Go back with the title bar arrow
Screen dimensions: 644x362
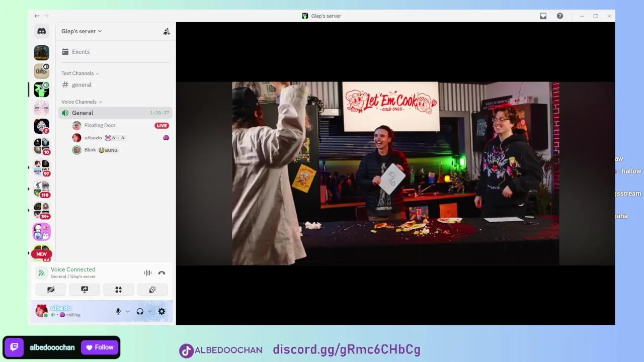[x=37, y=16]
